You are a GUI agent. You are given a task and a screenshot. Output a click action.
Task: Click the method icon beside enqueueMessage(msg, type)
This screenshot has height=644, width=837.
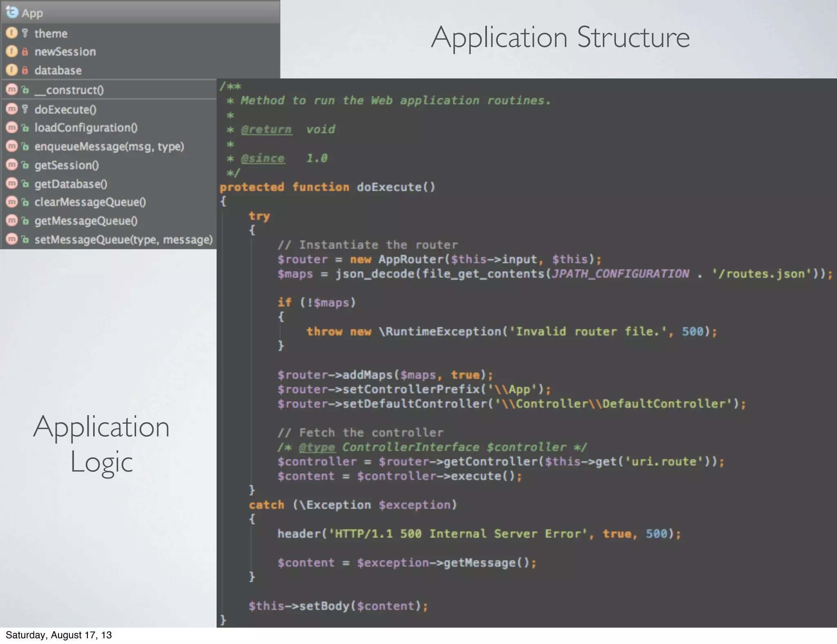click(x=11, y=146)
